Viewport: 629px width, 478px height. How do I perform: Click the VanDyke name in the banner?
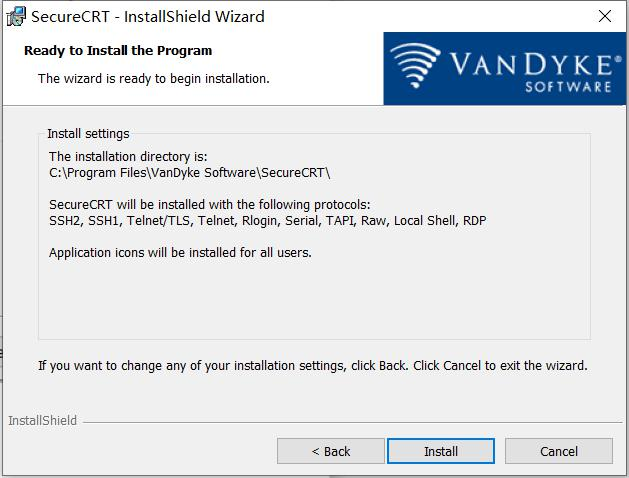tap(530, 63)
